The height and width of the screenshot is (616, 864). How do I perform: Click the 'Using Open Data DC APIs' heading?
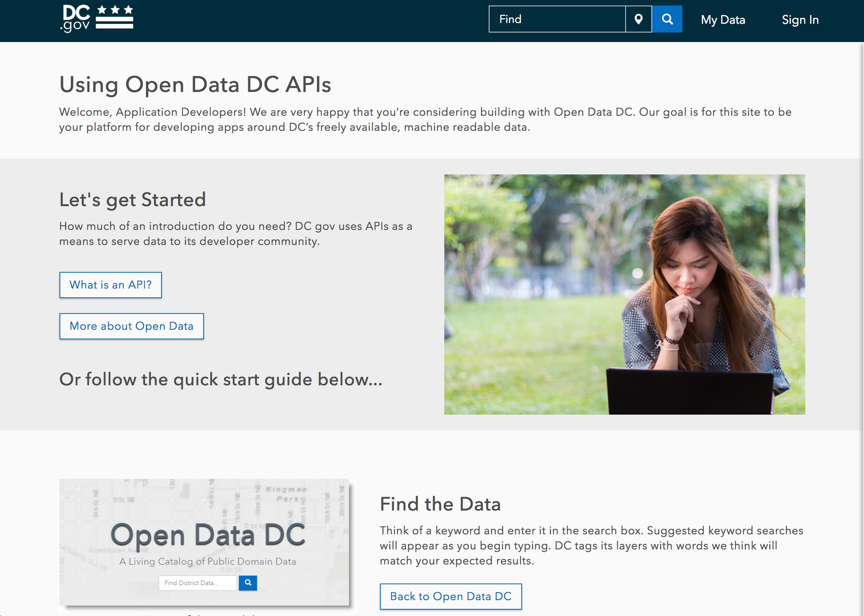pyautogui.click(x=195, y=84)
